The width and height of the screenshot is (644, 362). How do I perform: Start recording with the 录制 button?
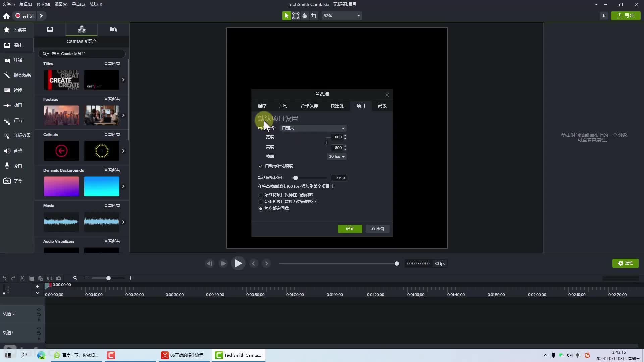(24, 16)
